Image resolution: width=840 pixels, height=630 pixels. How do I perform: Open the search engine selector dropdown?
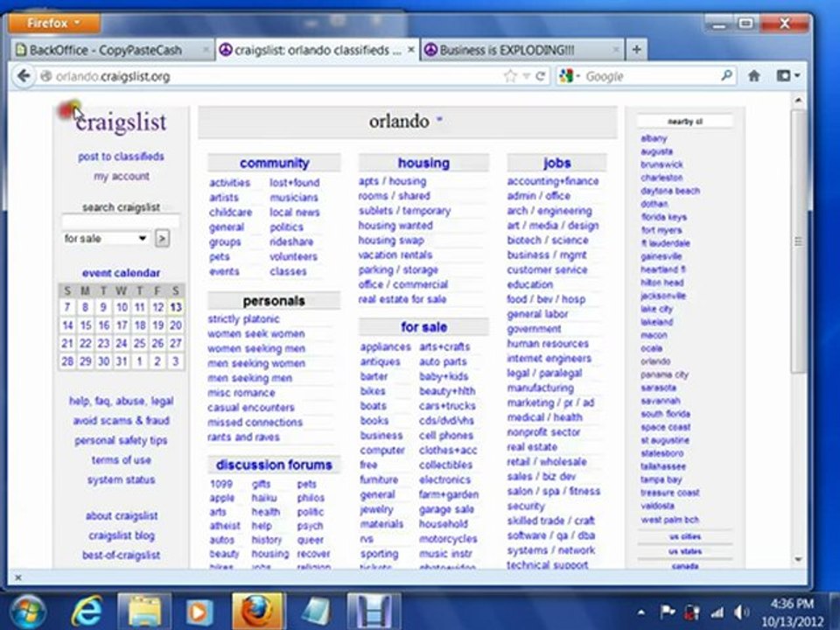coord(569,76)
